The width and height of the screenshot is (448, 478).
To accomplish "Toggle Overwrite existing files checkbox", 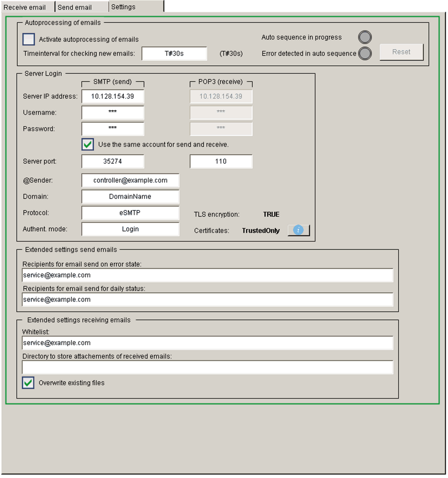I will [28, 383].
